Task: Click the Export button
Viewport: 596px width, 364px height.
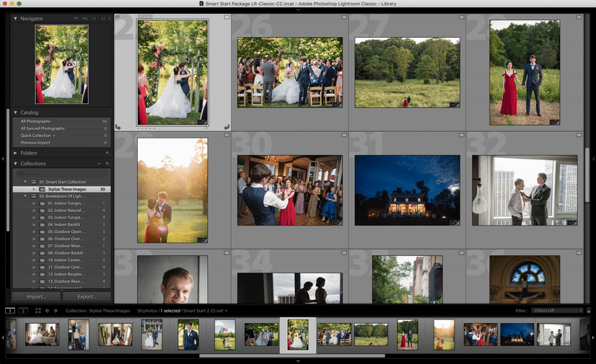Action: click(86, 296)
